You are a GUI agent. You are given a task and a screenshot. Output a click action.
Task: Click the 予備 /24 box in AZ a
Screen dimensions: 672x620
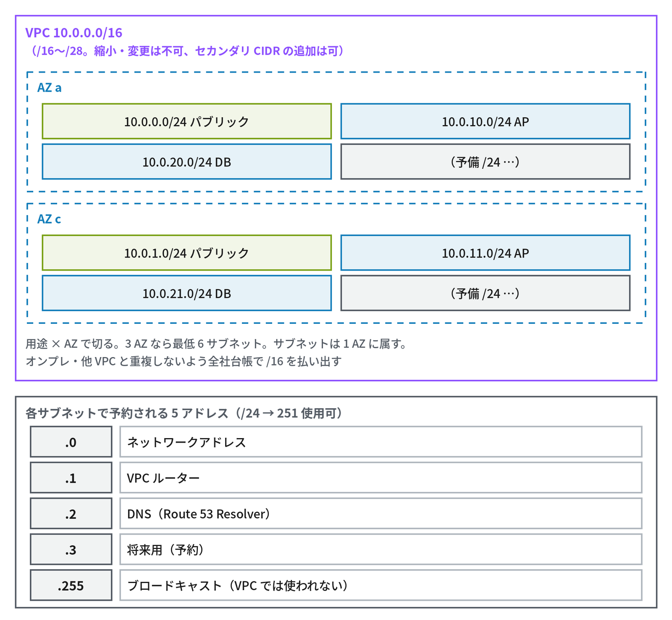coord(486,162)
